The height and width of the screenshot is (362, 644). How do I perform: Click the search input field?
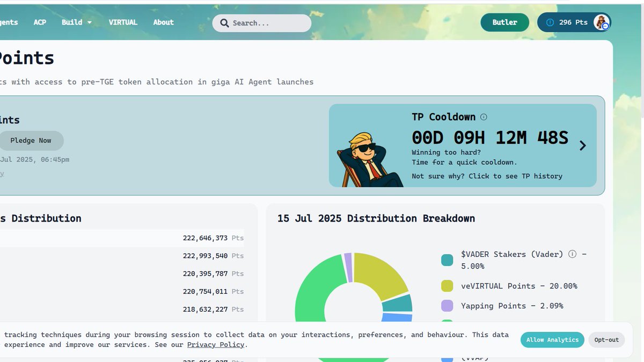click(x=262, y=23)
